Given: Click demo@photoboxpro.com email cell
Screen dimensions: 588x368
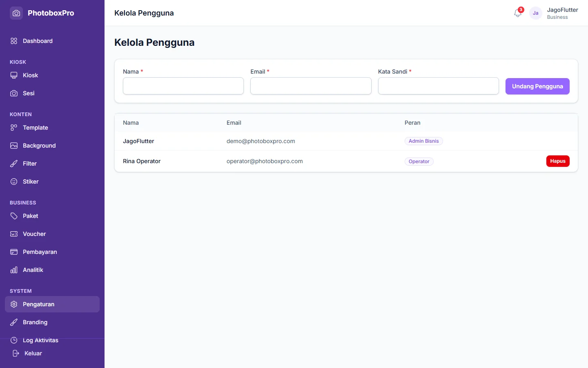Looking at the screenshot, I should point(261,141).
